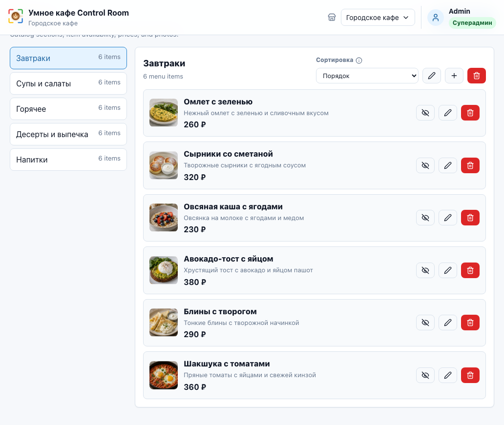Image resolution: width=504 pixels, height=425 pixels.
Task: Open the Омлет с зеленью photo thumbnail
Action: pyautogui.click(x=164, y=113)
